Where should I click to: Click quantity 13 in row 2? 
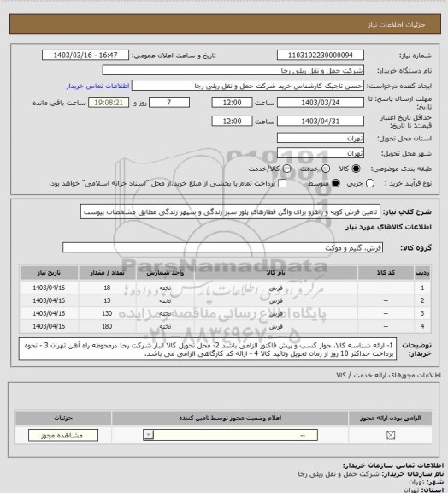107,300
